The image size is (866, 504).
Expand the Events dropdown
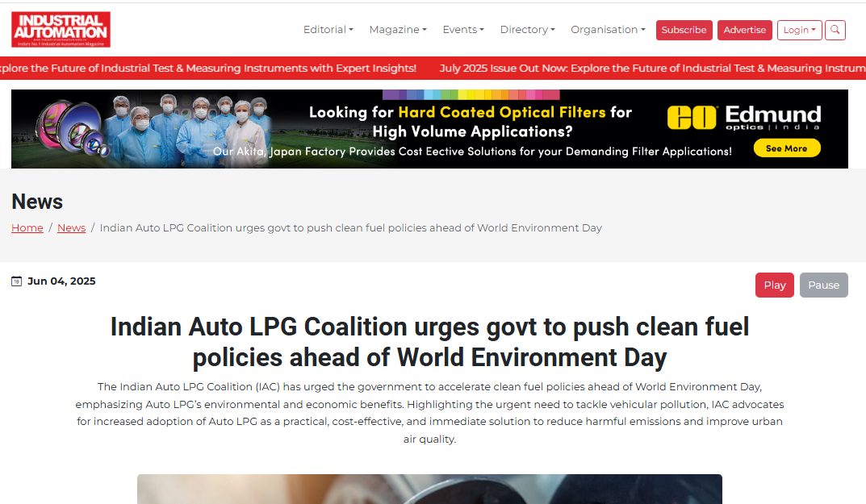tap(462, 30)
